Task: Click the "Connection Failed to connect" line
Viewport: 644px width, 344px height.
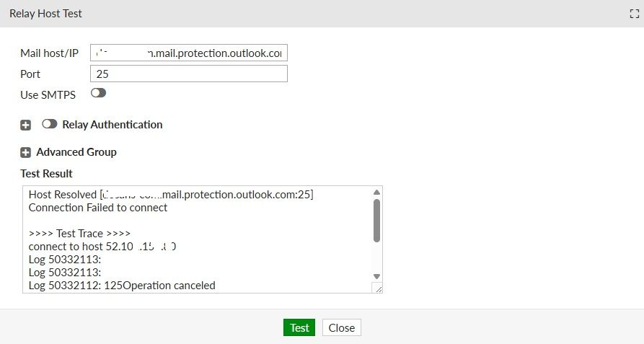Action: tap(98, 208)
